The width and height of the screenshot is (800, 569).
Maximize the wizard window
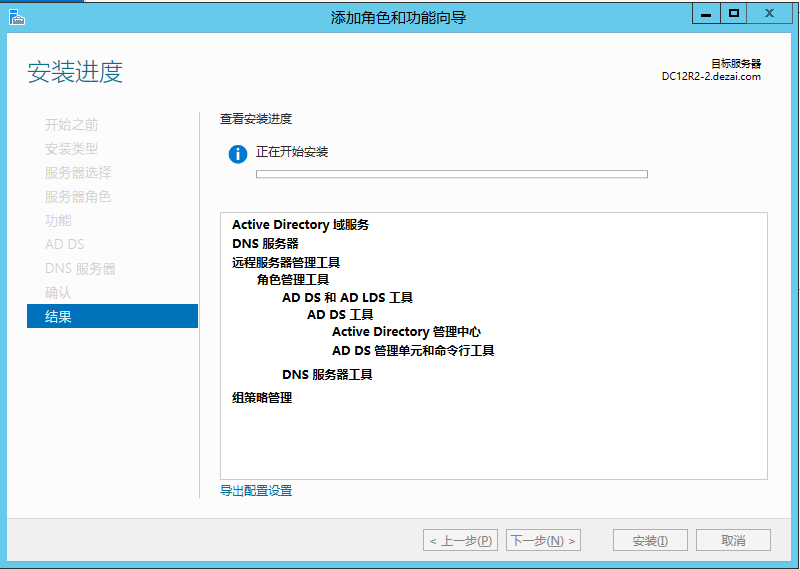[x=734, y=14]
